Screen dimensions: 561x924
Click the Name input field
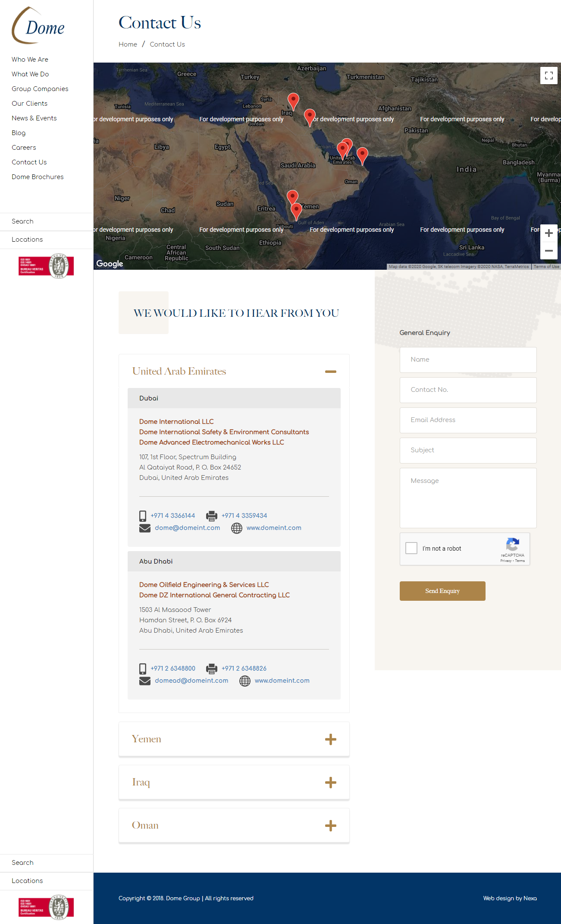pos(468,360)
